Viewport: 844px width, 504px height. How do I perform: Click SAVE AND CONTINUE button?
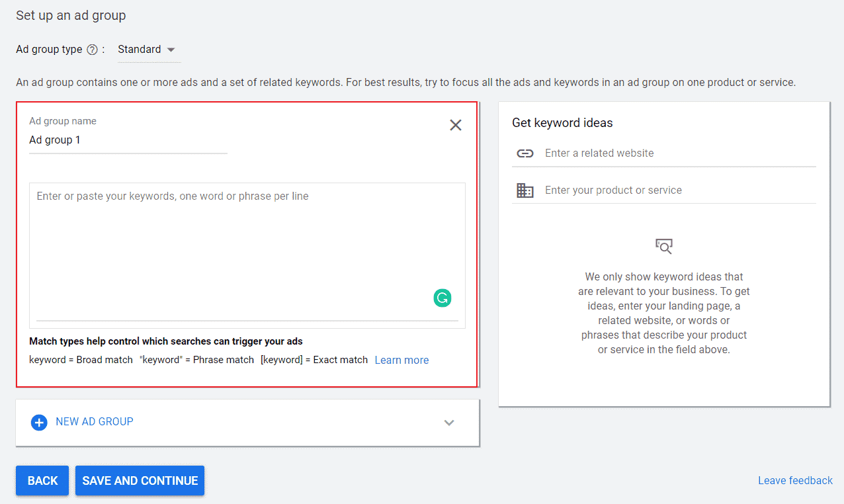(x=140, y=481)
